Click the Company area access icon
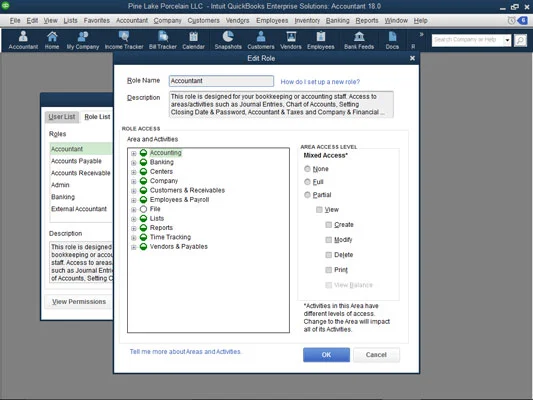Screen dimensions: 533x400 [x=143, y=181]
